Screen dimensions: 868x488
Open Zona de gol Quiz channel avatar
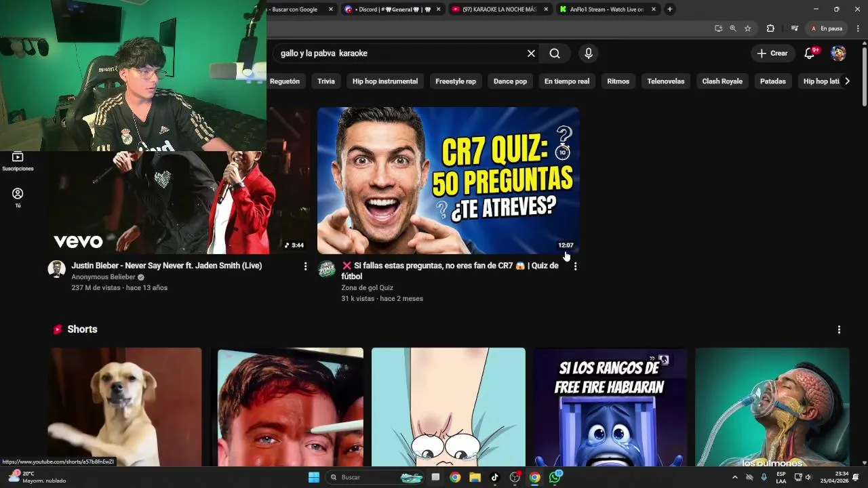click(x=327, y=269)
